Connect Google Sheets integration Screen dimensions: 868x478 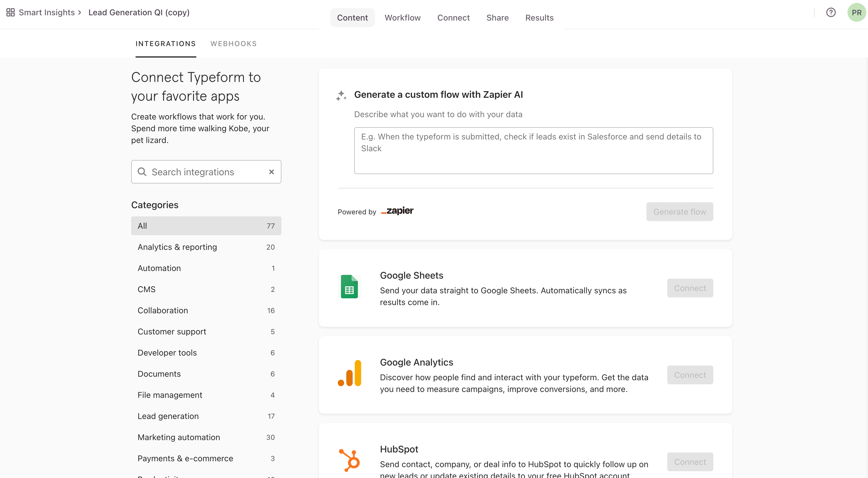click(690, 288)
